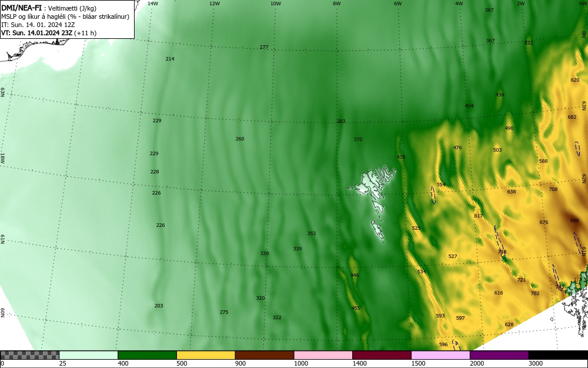Click the checkered 0–25 legend swatch
This screenshot has width=588, height=368.
[x=29, y=355]
